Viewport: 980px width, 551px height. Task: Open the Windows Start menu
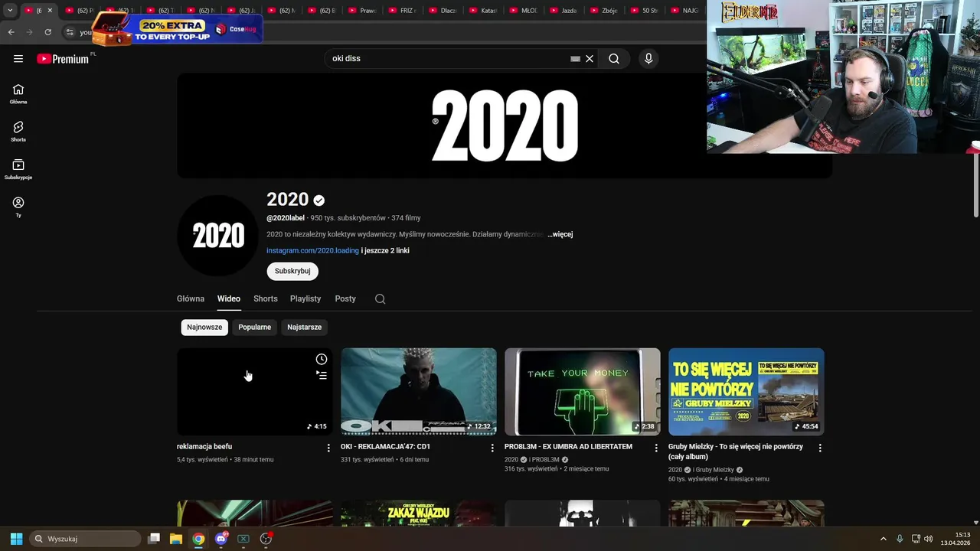[16, 539]
